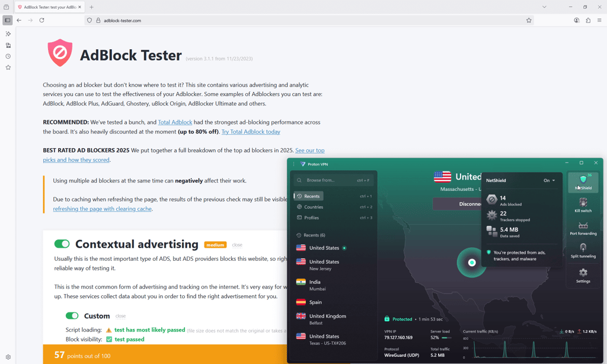The image size is (607, 364).
Task: Click the AI sparkle icon in sidebar
Action: click(8, 34)
